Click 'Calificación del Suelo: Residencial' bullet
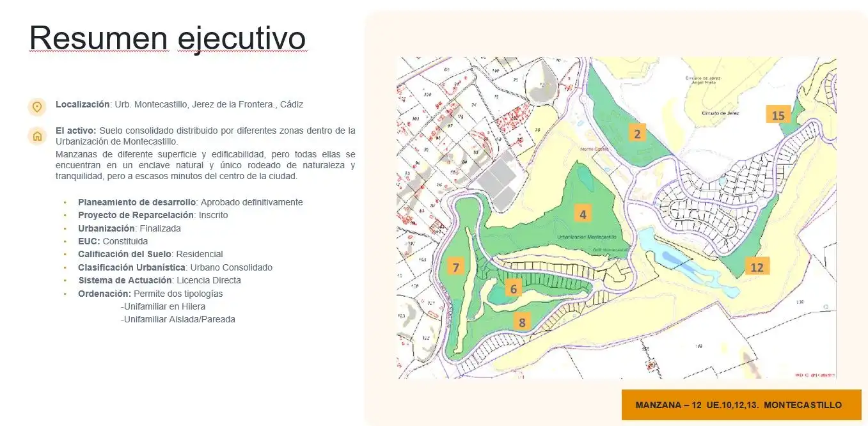The image size is (868, 426). tap(150, 255)
